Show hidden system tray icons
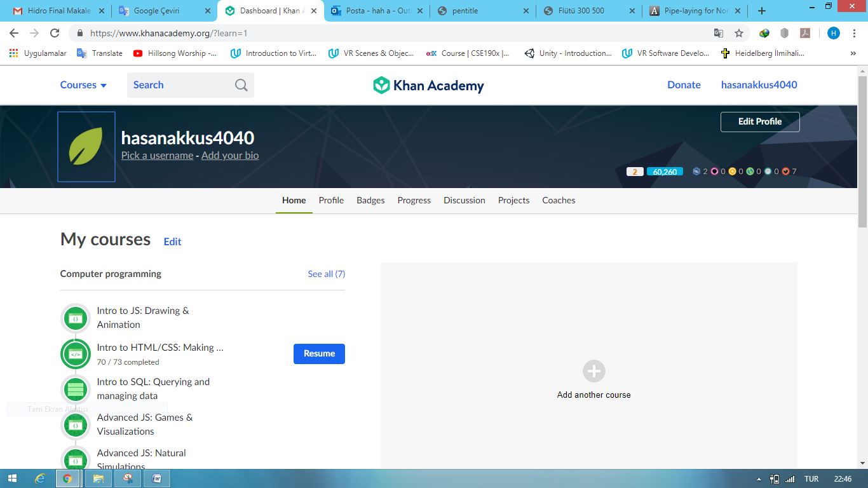The height and width of the screenshot is (488, 868). [x=759, y=479]
